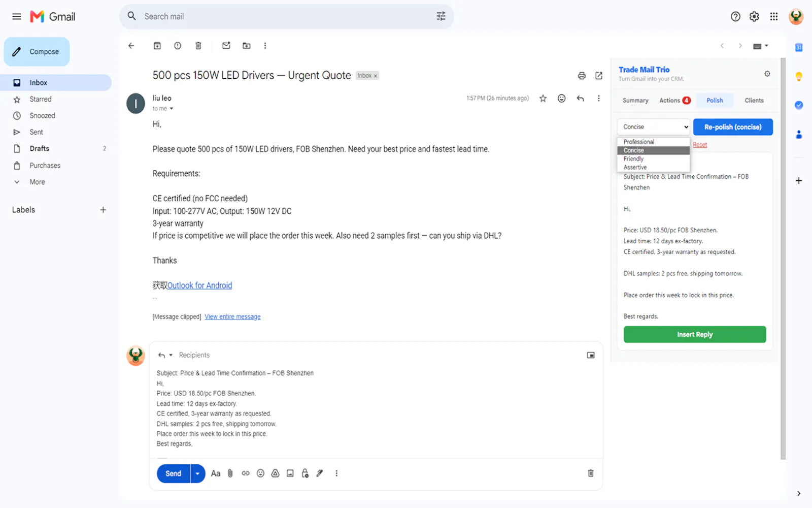Click the Search mail field
Viewport: 812px width, 508px height.
(x=287, y=16)
